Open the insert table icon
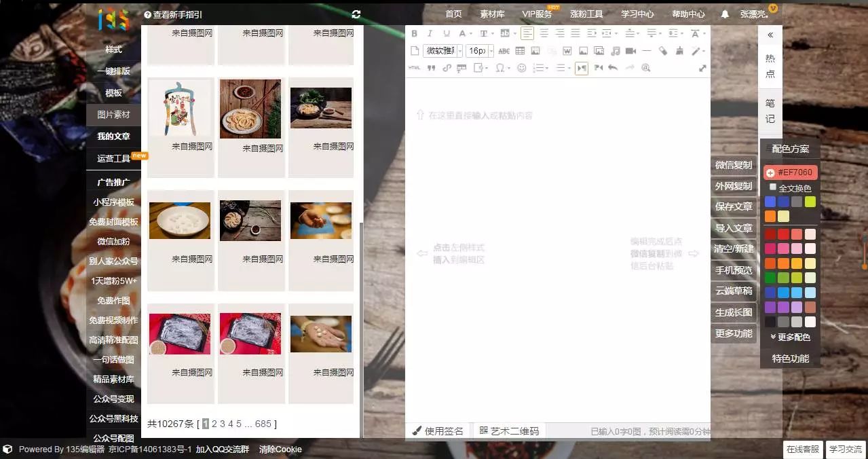 coord(520,51)
